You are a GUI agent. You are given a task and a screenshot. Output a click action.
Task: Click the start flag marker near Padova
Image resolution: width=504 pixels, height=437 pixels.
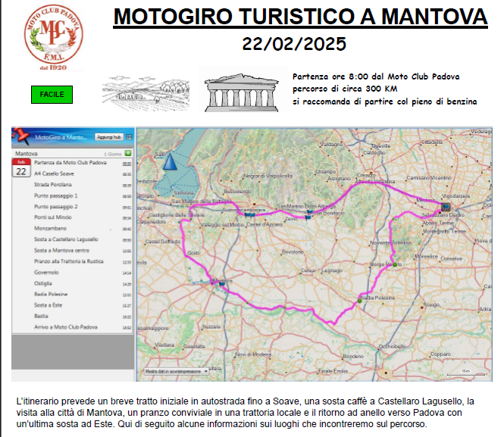pyautogui.click(x=446, y=205)
